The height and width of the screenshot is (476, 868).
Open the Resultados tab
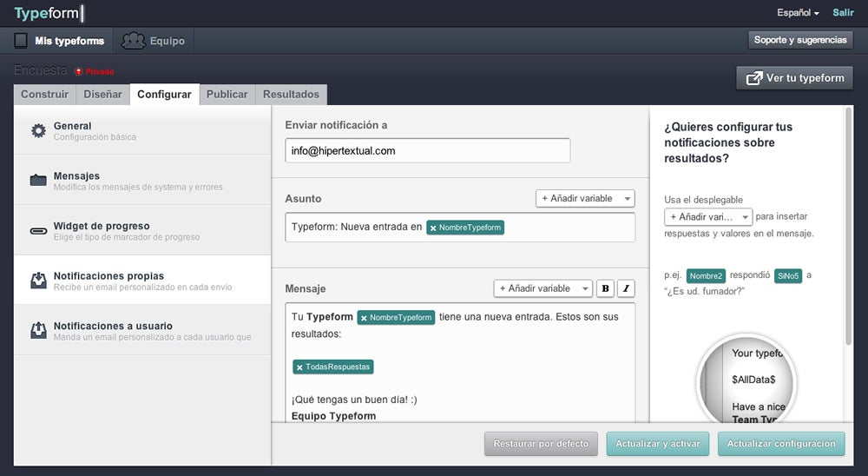[291, 95]
